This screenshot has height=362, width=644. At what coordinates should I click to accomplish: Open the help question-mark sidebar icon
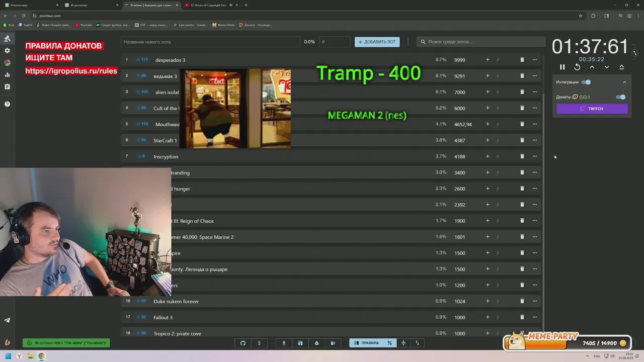[x=7, y=104]
